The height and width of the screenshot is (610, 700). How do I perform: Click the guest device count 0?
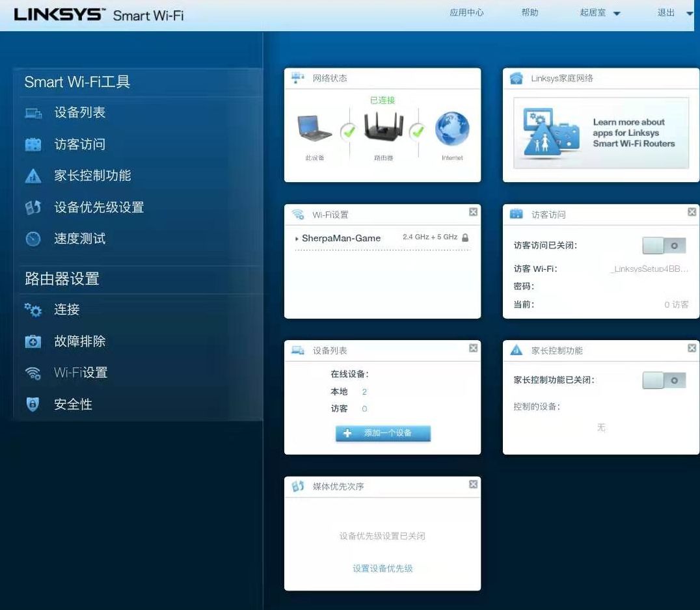click(364, 409)
